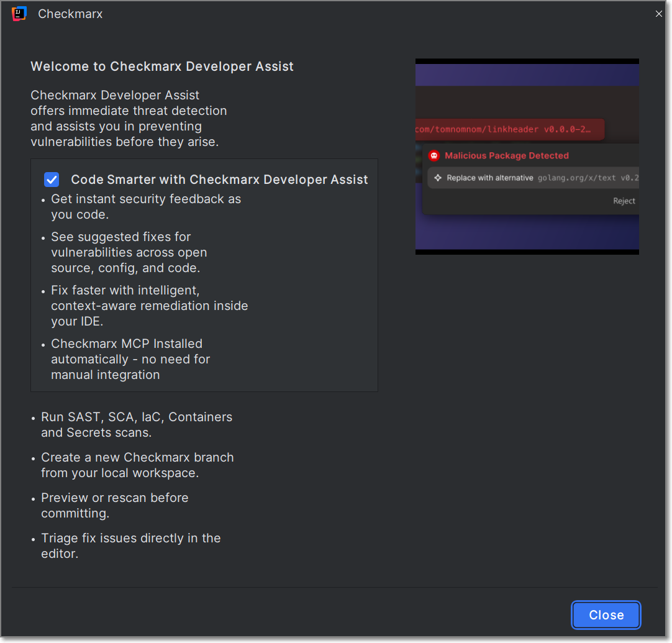Click the IntelliJ logo icon in title bar
The height and width of the screenshot is (643, 672).
[19, 14]
